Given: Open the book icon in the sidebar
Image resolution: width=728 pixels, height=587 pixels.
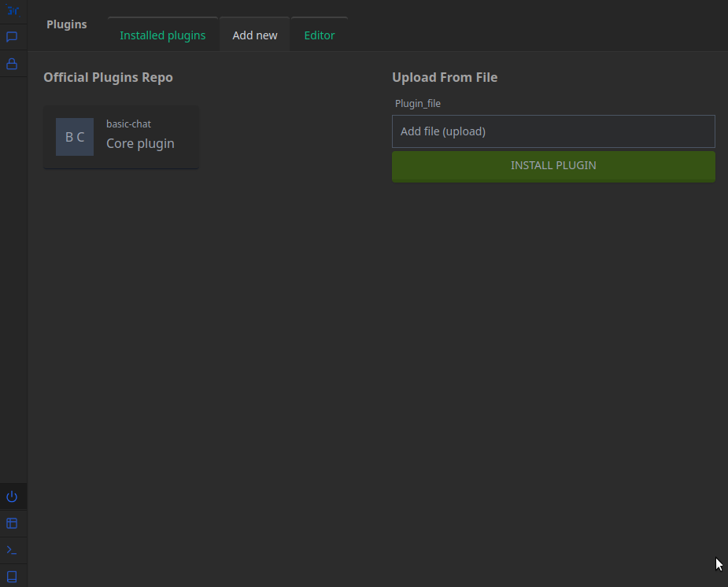Looking at the screenshot, I should point(12,577).
